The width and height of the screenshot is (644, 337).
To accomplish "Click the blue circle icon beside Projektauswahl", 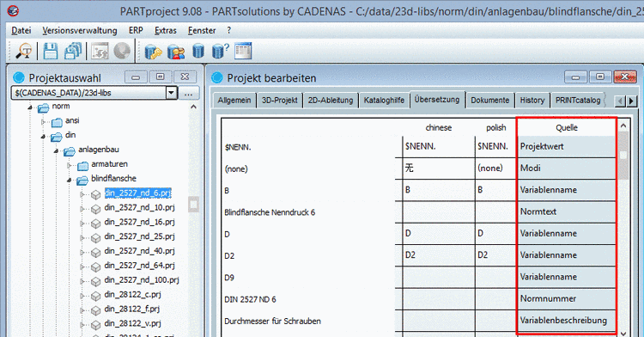I will coord(19,77).
